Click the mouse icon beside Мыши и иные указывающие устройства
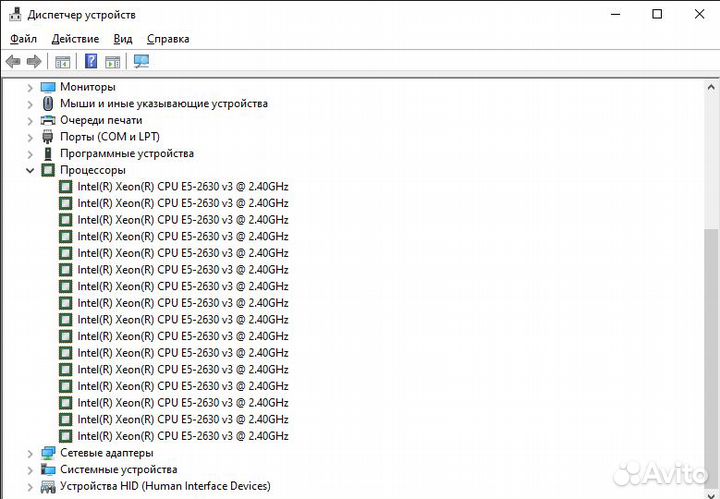The width and height of the screenshot is (720, 499). 48,104
